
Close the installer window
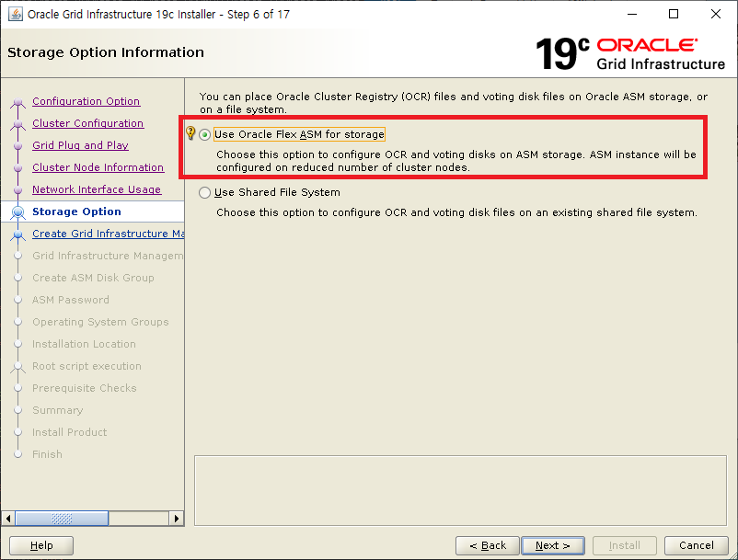coord(715,14)
